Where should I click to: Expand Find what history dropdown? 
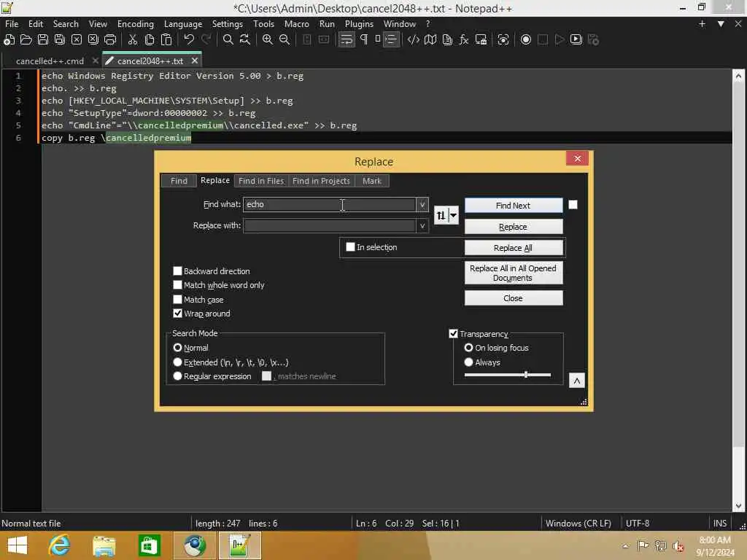click(x=422, y=205)
